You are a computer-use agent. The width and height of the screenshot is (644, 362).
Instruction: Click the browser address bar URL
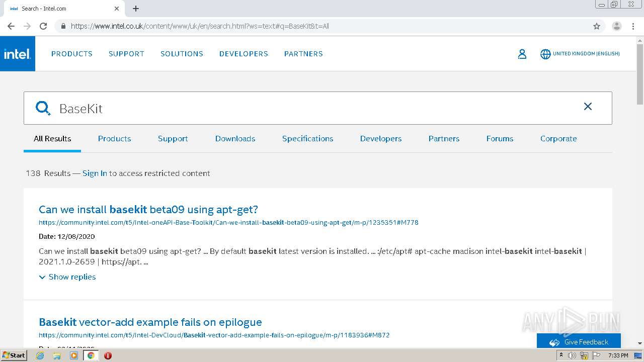[200, 26]
